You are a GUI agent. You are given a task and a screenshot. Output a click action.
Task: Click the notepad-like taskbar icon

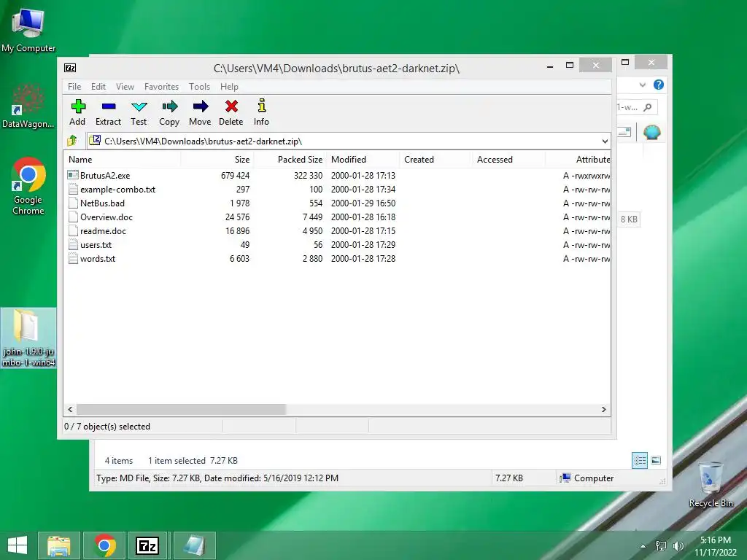click(194, 545)
